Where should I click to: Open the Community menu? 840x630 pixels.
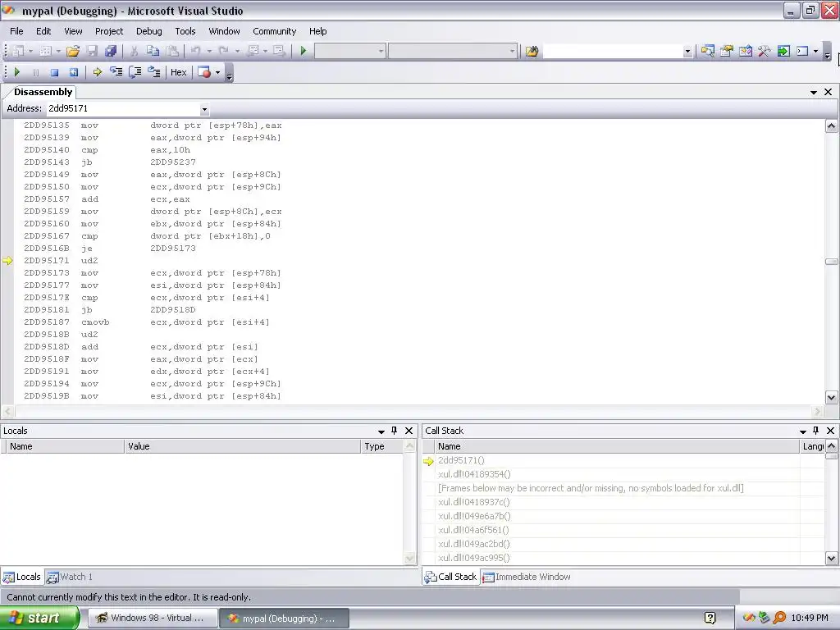point(274,31)
